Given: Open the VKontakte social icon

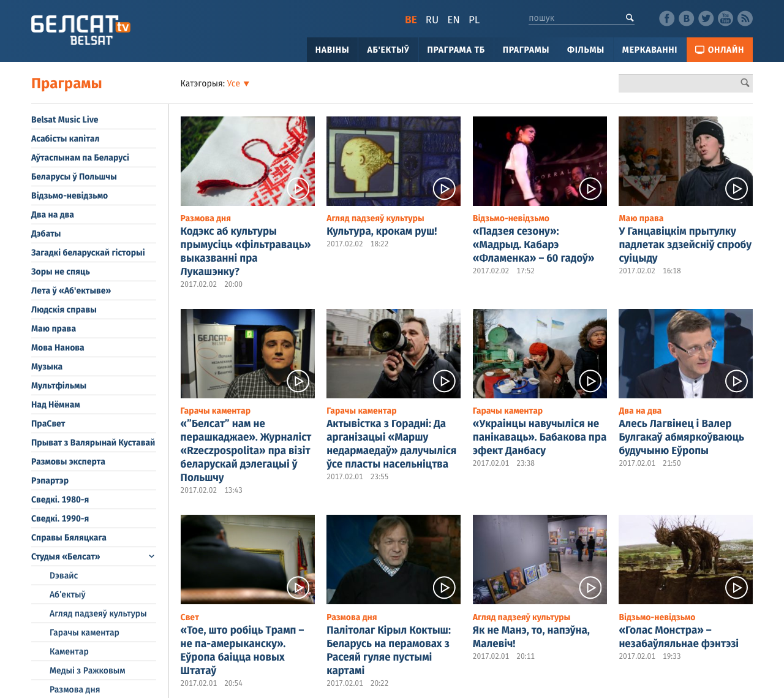Looking at the screenshot, I should click(x=686, y=17).
